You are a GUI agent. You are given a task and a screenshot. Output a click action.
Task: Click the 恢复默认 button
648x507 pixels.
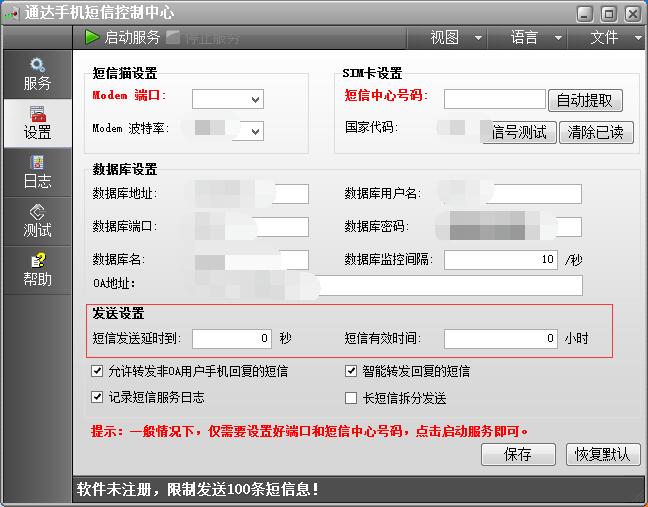[603, 455]
